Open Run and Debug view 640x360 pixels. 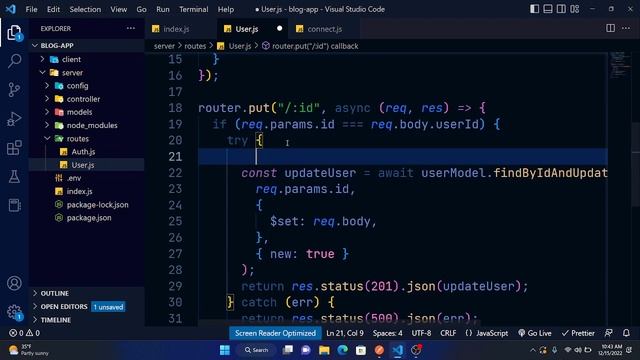click(x=14, y=119)
